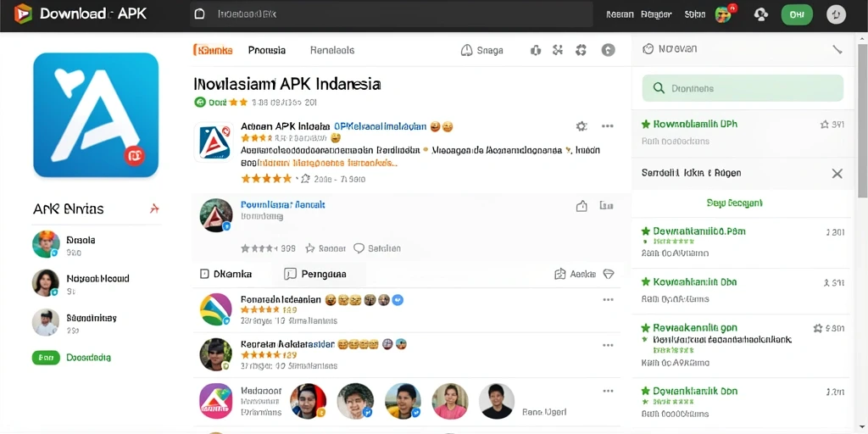Open the Sûondinitay user avatar
This screenshot has width=868, height=434.
tap(46, 323)
